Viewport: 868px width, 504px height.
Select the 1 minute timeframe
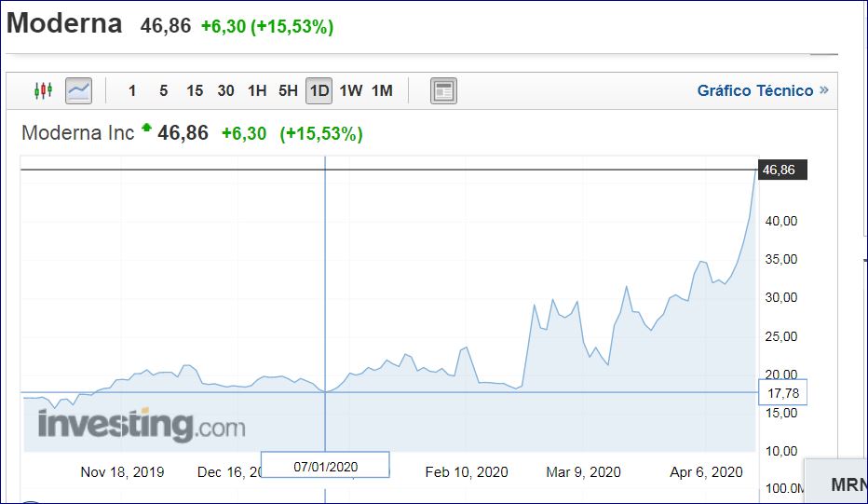pyautogui.click(x=132, y=91)
